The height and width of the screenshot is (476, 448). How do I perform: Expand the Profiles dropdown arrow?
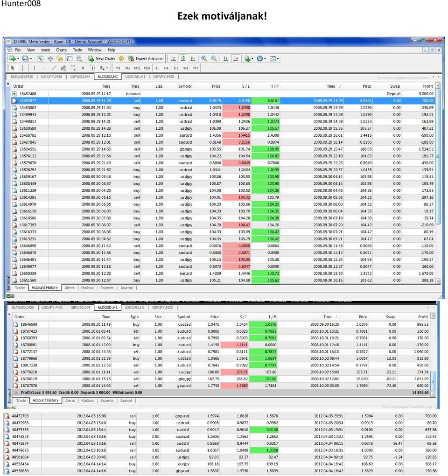31,59
